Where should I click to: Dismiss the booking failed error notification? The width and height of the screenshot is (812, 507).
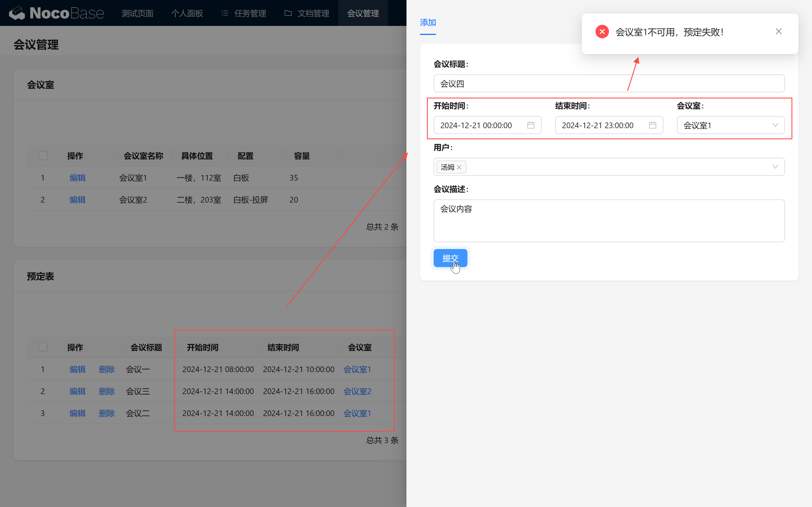778,32
